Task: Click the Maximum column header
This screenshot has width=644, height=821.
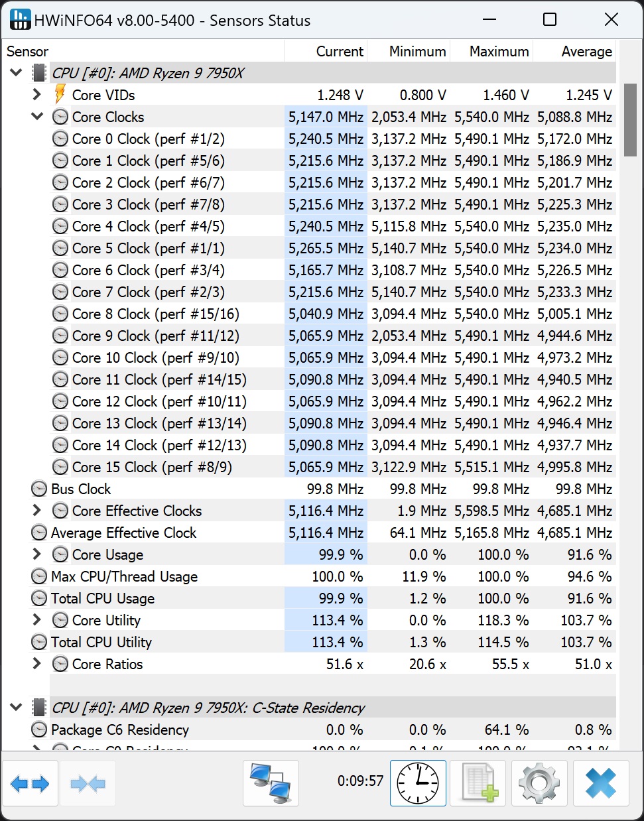Action: coord(499,52)
